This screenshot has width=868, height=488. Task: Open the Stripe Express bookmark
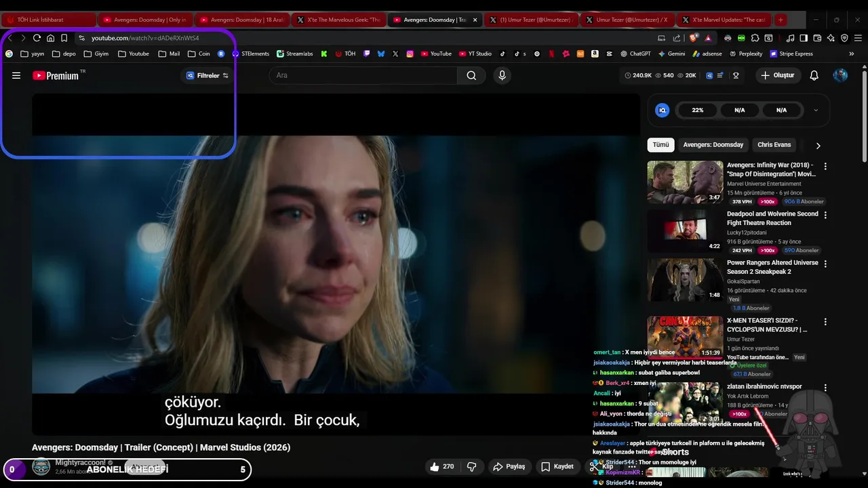[x=791, y=54]
